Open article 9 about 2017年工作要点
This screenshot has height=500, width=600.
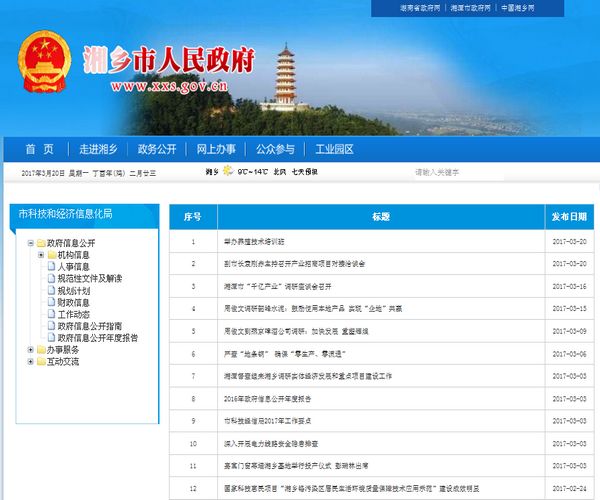[x=267, y=421]
